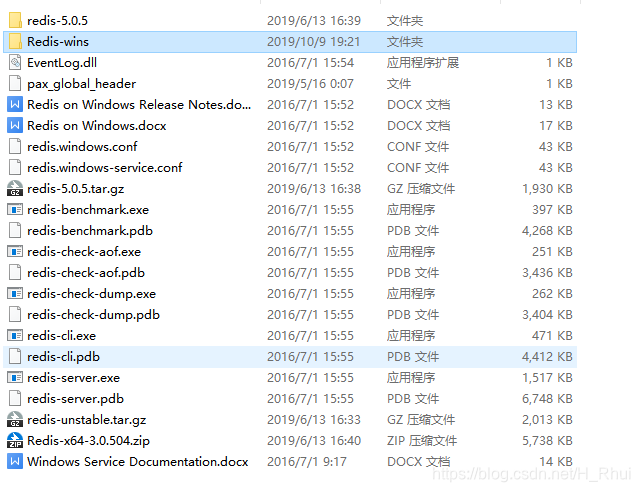Click the redis-check-dump.pdb file icon
This screenshot has height=492, width=640.
pyautogui.click(x=15, y=314)
